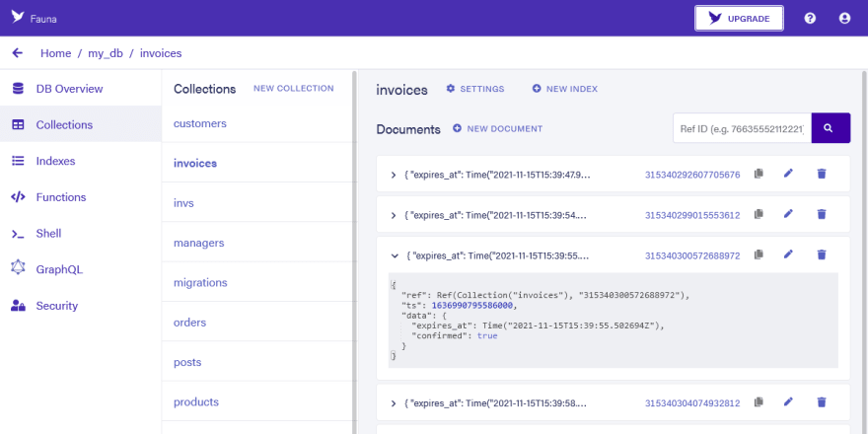Open the help question mark icon
The image size is (868, 434).
coord(810,19)
